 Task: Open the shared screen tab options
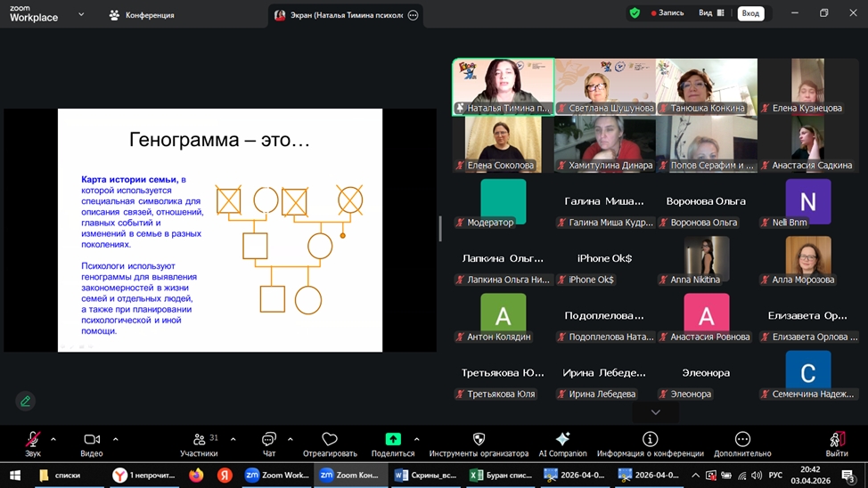coord(413,15)
